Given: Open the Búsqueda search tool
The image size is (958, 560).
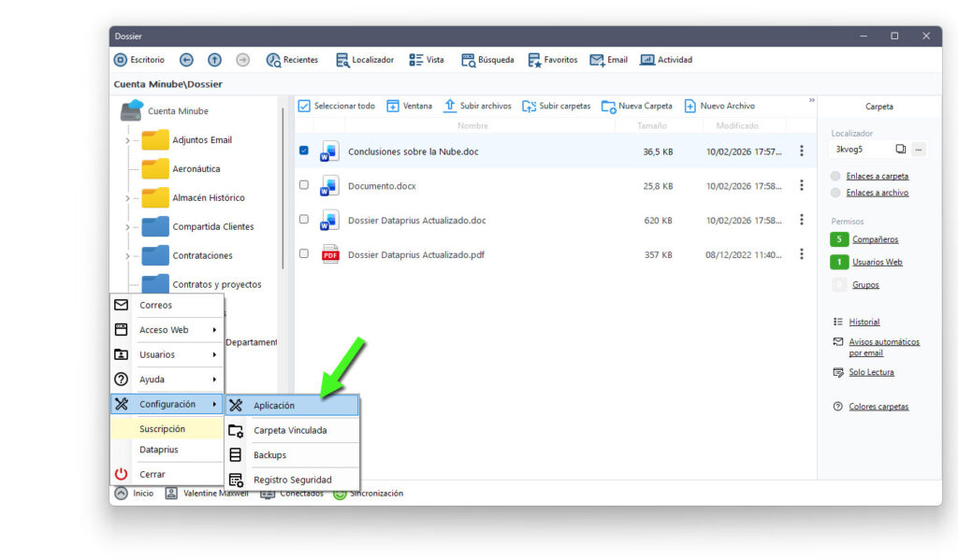Looking at the screenshot, I should click(x=468, y=60).
